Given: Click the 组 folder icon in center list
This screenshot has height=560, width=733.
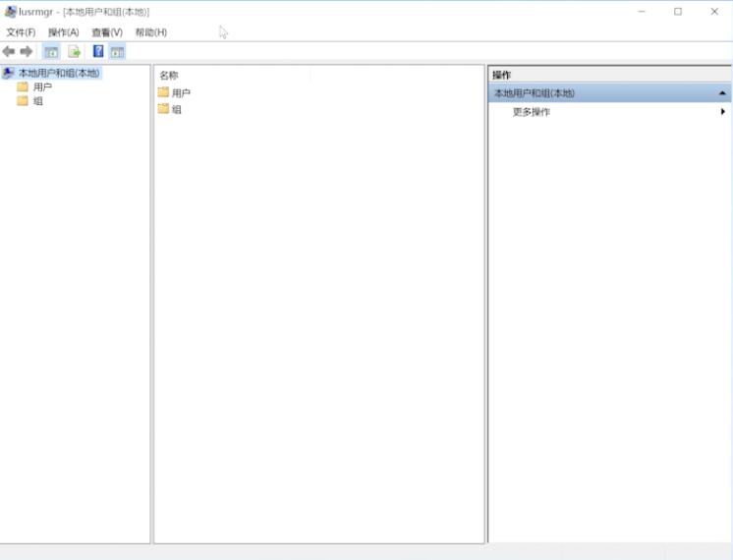Looking at the screenshot, I should point(163,109).
